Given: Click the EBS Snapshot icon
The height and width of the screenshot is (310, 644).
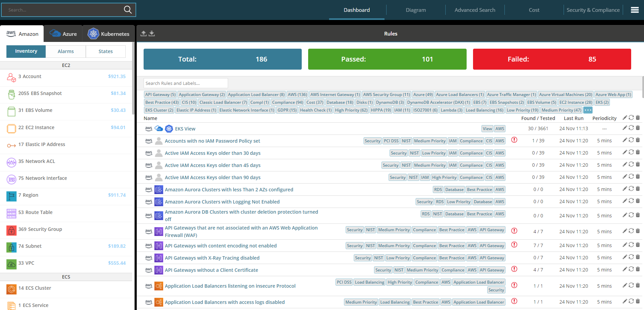Looking at the screenshot, I should click(x=11, y=95).
